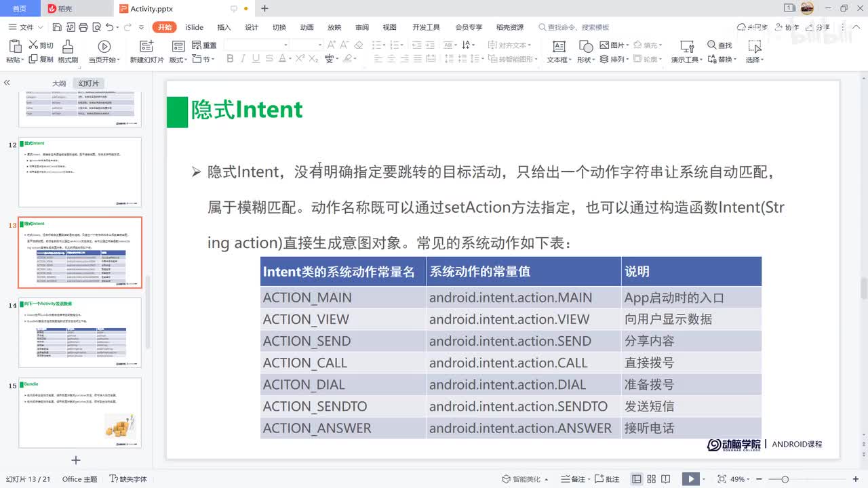Switch to Outline (大纲) pane tab
Image resolution: width=868 pixels, height=488 pixels.
coord(59,83)
